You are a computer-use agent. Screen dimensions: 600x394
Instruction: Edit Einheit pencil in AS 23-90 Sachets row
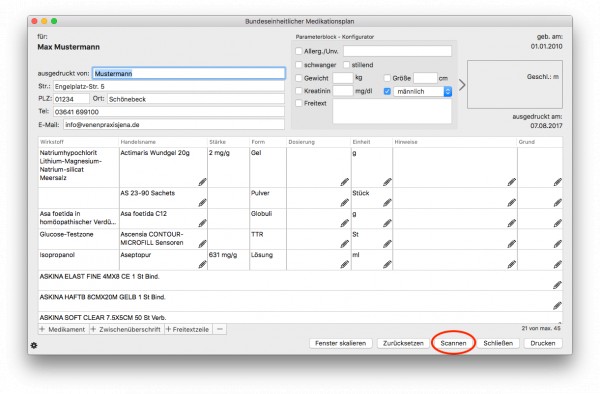387,202
